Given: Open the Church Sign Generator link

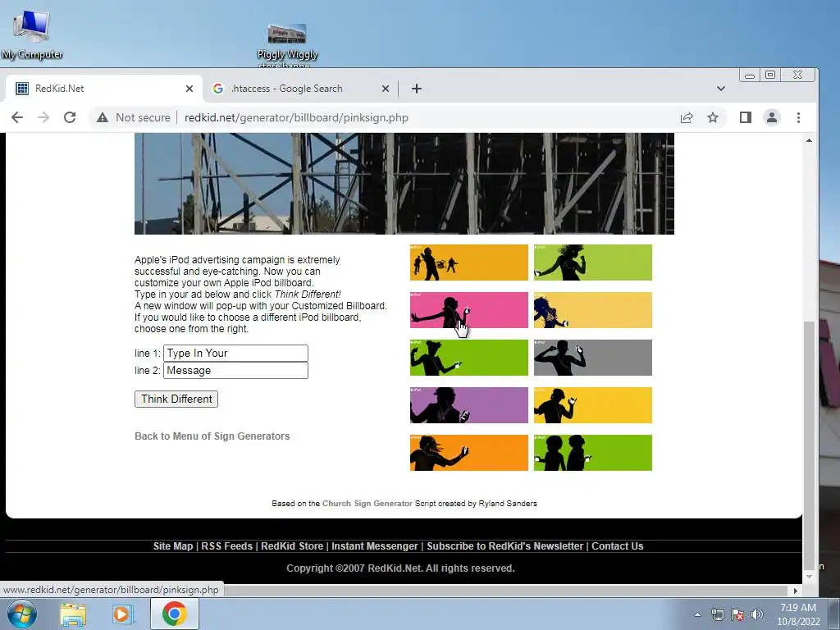Looking at the screenshot, I should (x=367, y=504).
